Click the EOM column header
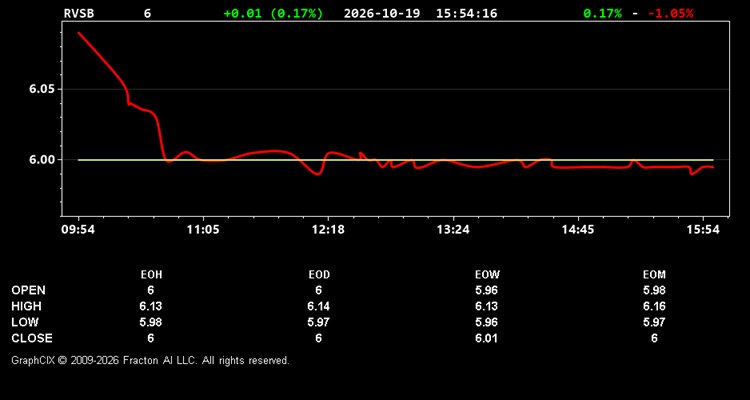750x400 pixels. click(654, 275)
